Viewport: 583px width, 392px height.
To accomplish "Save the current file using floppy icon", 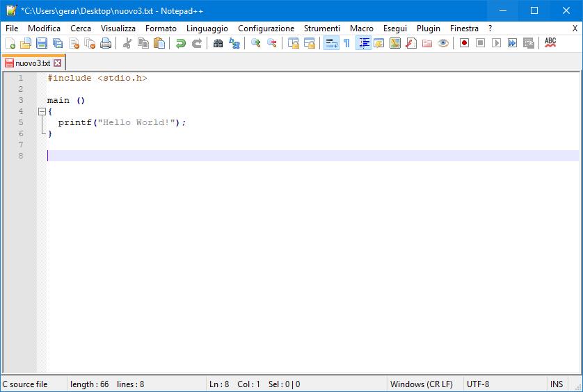I will 42,44.
